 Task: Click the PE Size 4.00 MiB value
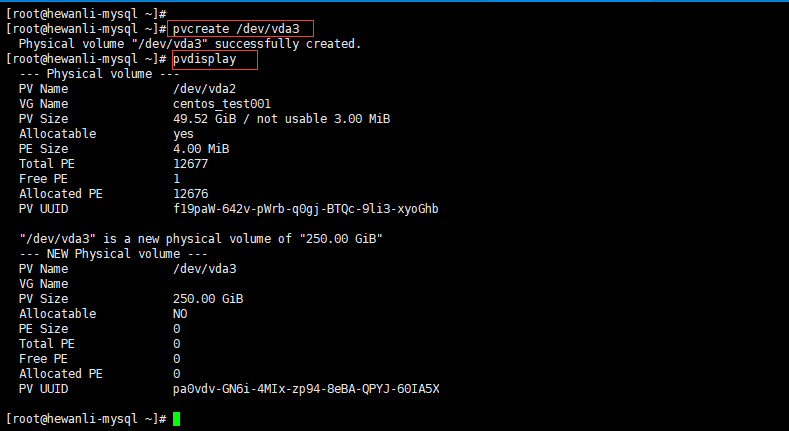201,149
